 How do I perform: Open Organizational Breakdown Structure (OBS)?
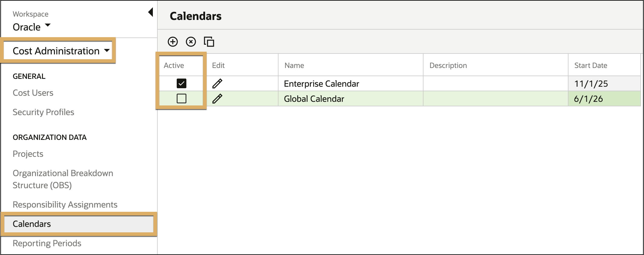coord(63,179)
